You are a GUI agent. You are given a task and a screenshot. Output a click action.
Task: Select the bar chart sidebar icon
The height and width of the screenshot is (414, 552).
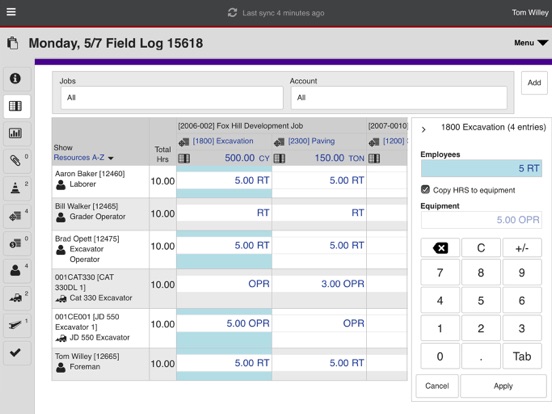click(15, 133)
